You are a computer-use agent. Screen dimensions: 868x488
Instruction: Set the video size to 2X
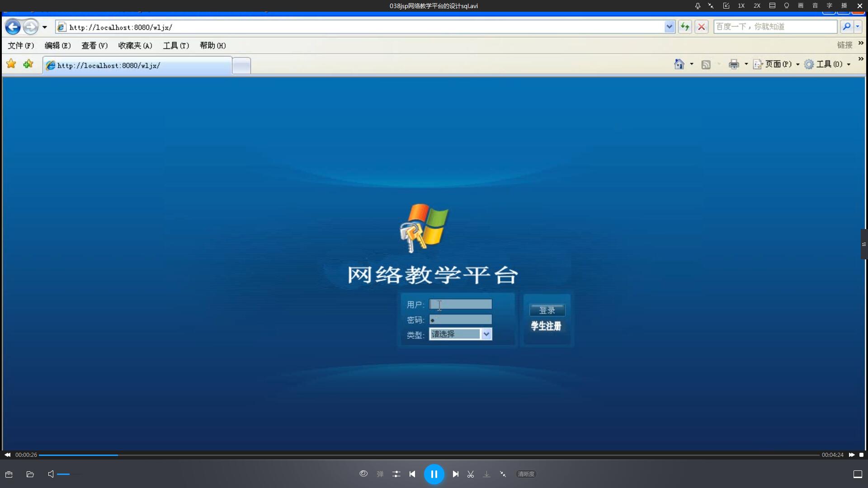[757, 6]
